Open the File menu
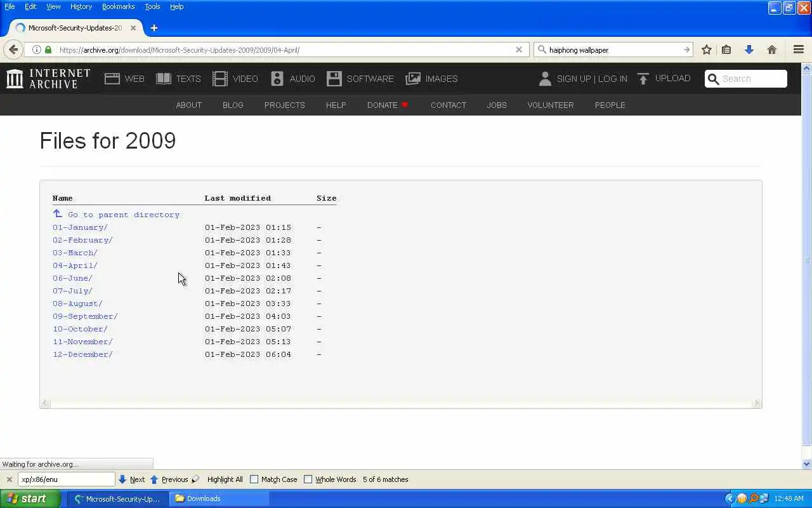 pos(10,6)
